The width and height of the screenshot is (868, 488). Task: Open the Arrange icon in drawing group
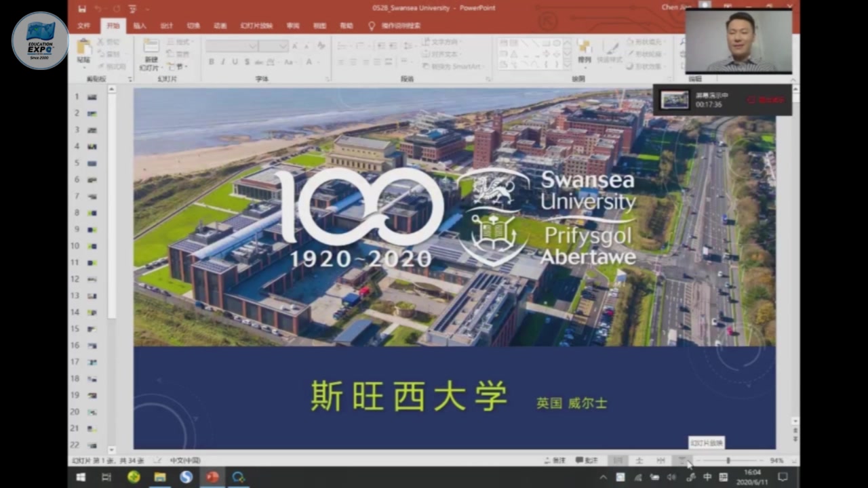point(585,47)
